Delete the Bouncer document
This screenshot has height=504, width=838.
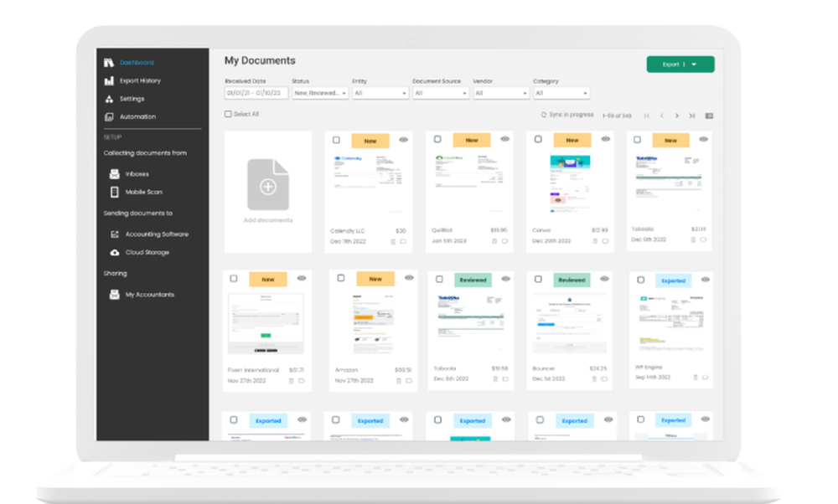point(594,379)
